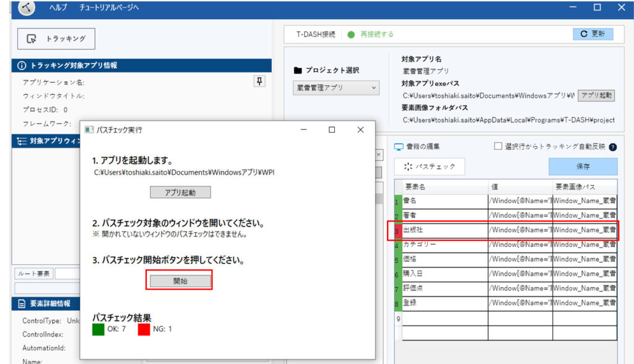Click the green T-DASH connection status dot
634x364 pixels.
(x=351, y=35)
